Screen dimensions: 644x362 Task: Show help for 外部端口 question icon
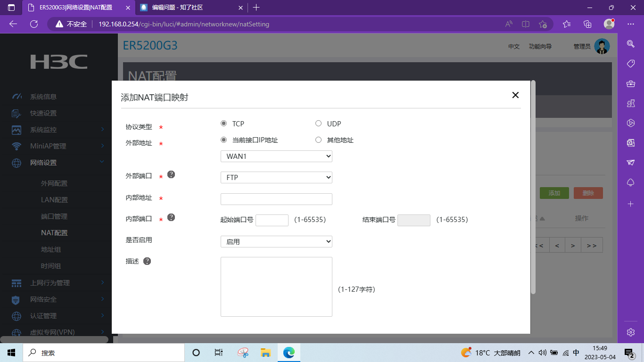(171, 174)
